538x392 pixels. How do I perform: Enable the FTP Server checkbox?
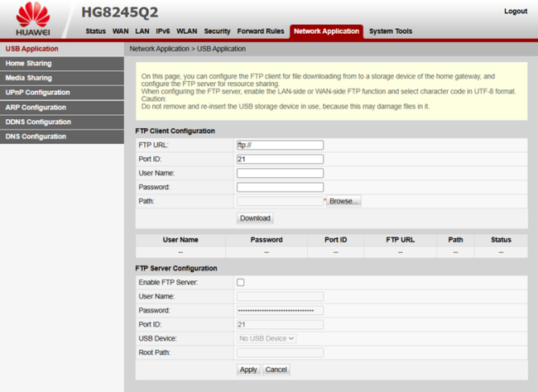coord(241,282)
